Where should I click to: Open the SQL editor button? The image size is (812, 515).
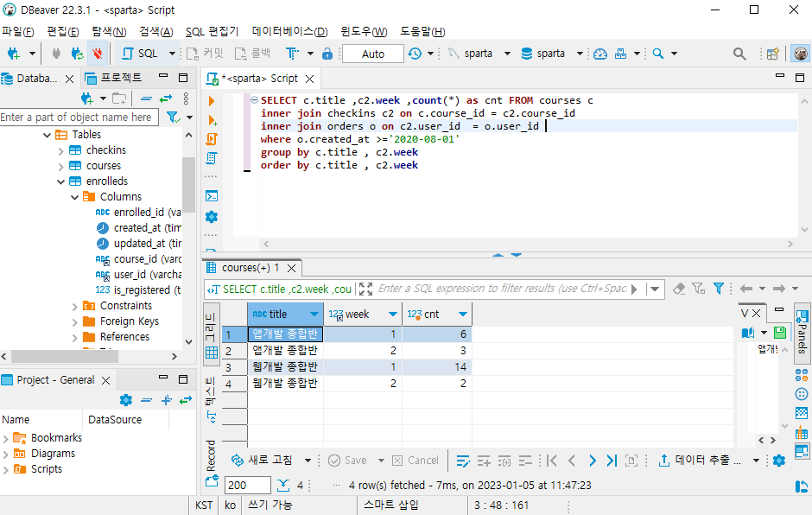[x=140, y=54]
